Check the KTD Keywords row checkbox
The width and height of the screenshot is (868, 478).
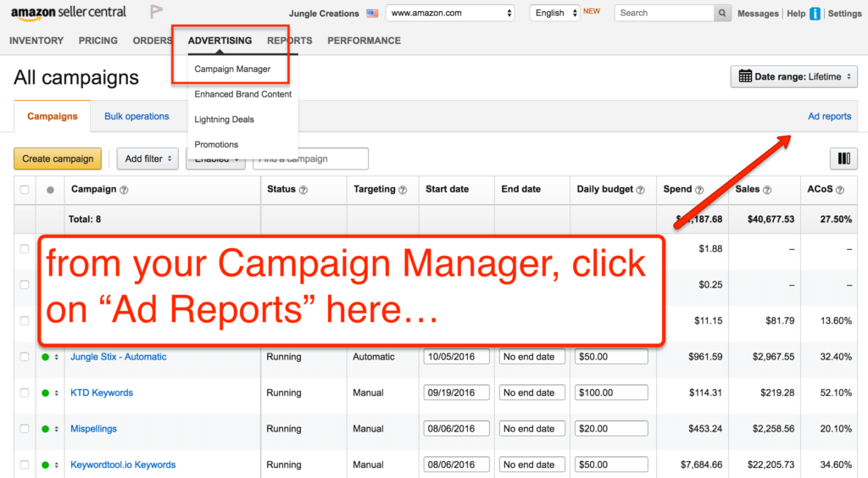[25, 392]
